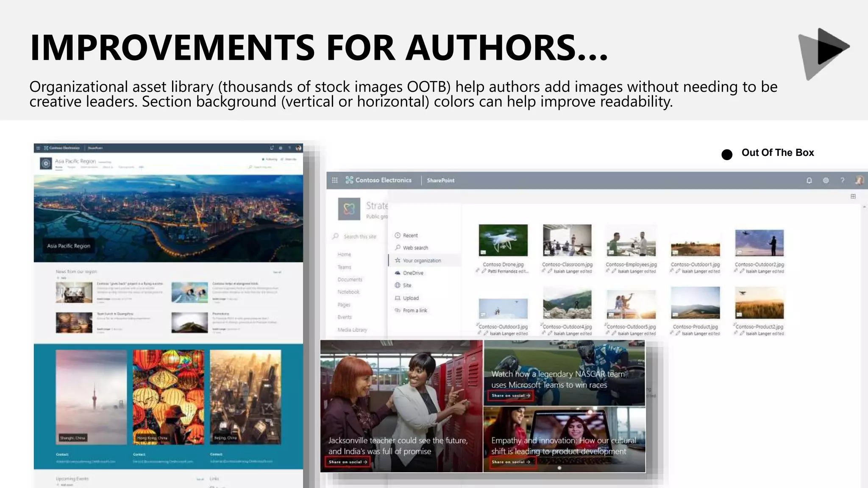Click Share on social under Jacksonville teacher story
The image size is (868, 488).
tap(348, 462)
